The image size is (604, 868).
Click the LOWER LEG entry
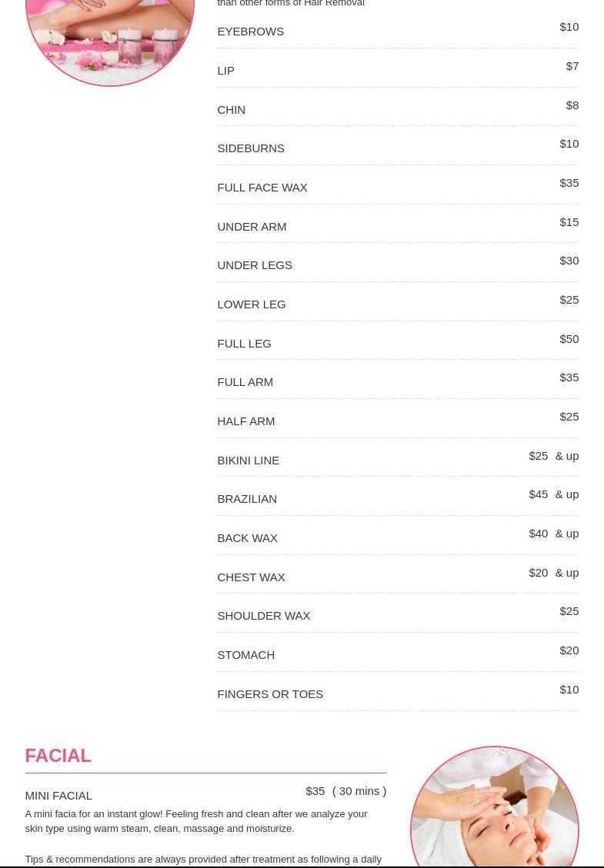251,304
